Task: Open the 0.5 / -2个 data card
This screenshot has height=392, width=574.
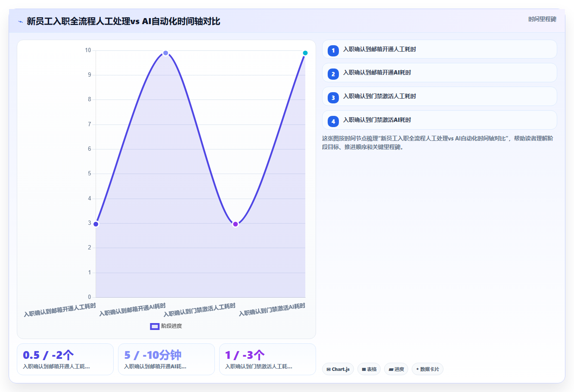Action: coord(65,359)
